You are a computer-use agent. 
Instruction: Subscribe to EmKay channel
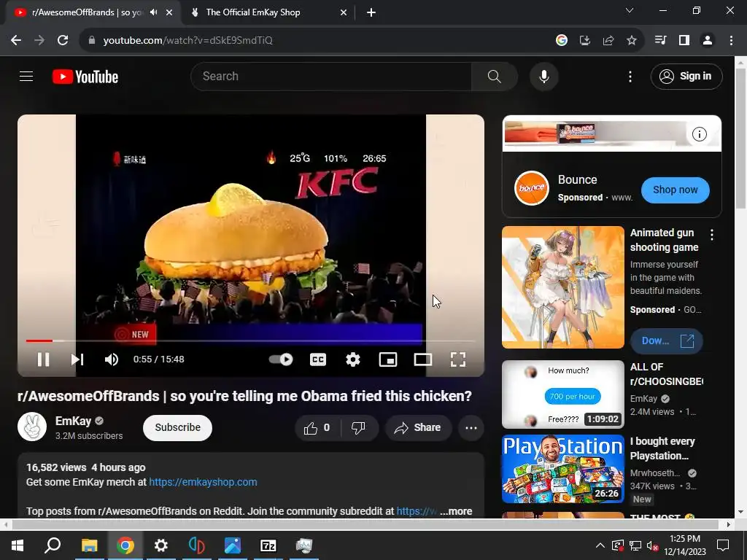tap(178, 427)
